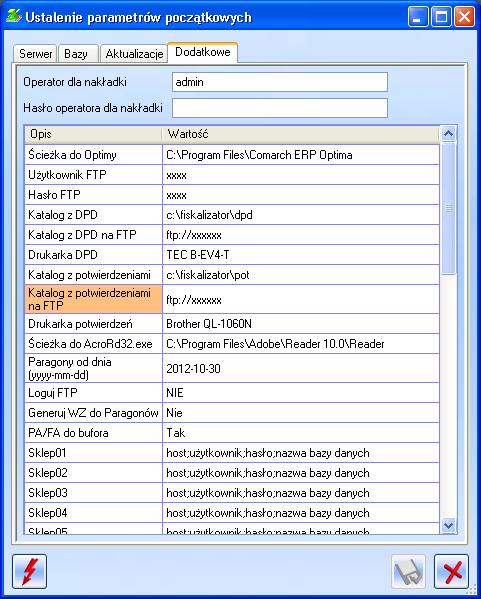Click the scroll up arrow of the table

(x=448, y=134)
